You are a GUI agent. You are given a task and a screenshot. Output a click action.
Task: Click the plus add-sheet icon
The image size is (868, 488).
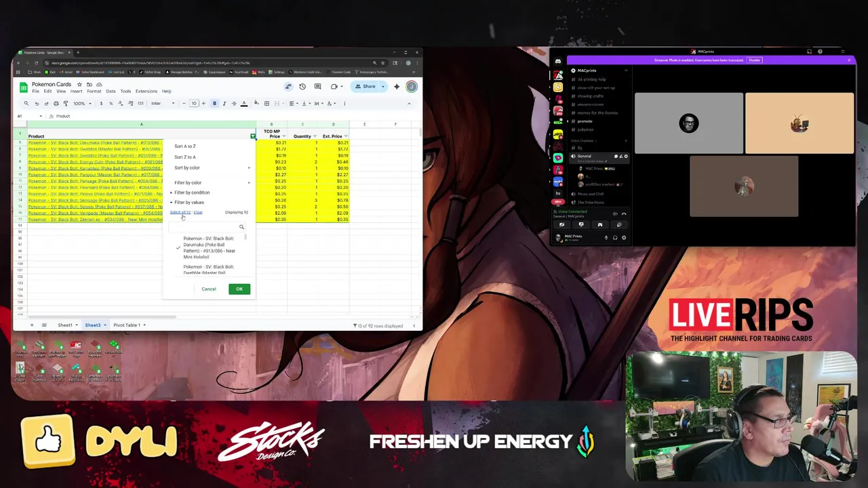tap(31, 325)
